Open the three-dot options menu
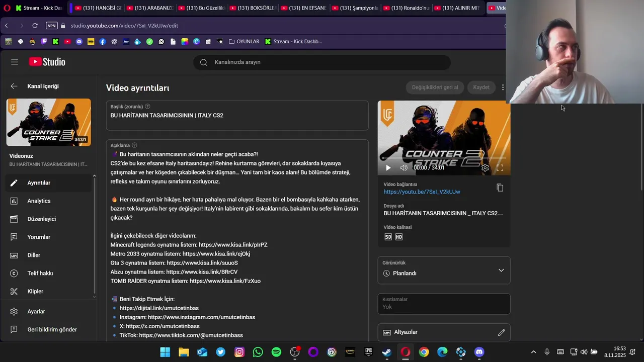 pos(503,87)
